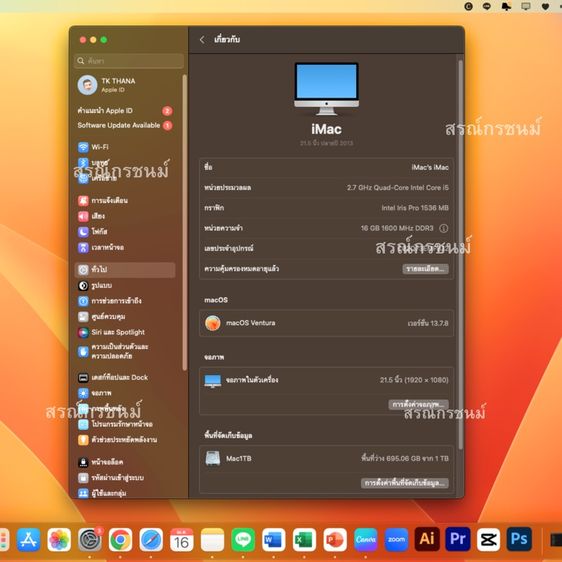562x562 pixels.
Task: Click built-in display 21.5 inch row
Action: pos(326,380)
